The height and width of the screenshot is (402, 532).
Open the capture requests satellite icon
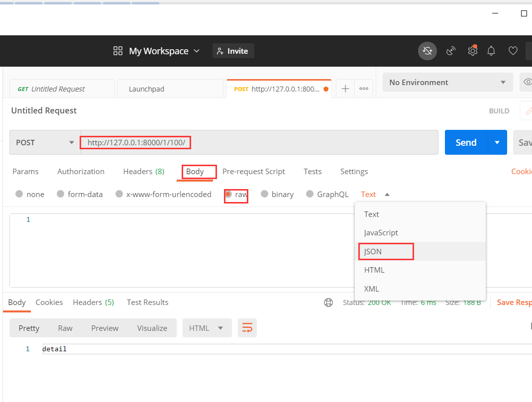(x=451, y=51)
